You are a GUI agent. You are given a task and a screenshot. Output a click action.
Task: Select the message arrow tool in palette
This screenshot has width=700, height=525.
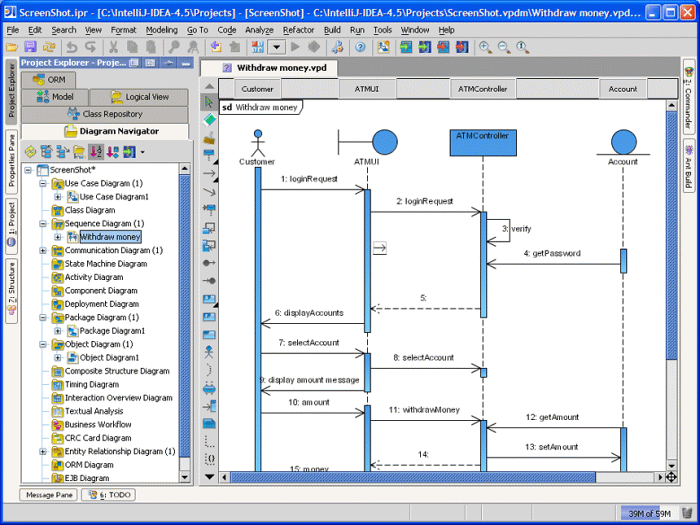point(209,173)
